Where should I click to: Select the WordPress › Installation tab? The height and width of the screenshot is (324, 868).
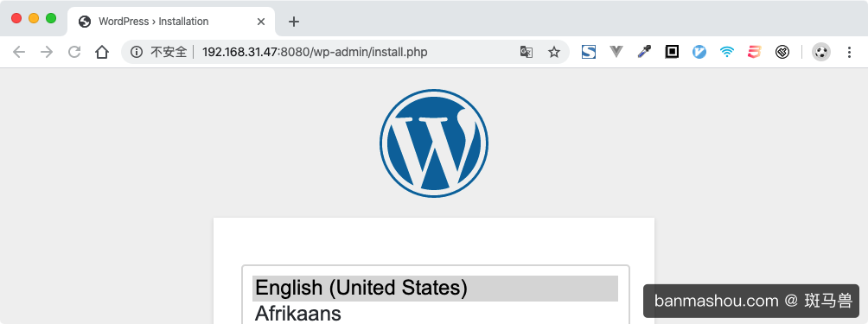(x=171, y=22)
